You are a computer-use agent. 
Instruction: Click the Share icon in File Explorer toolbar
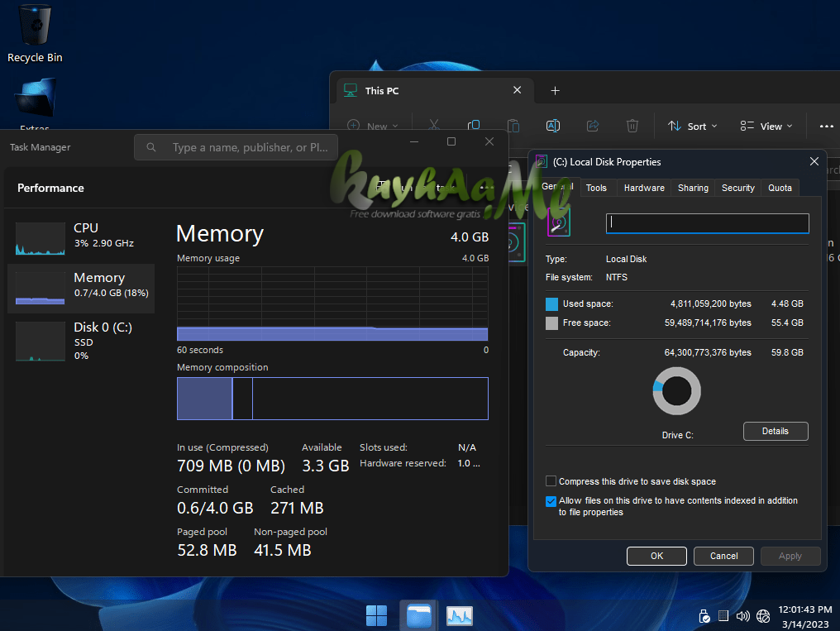[593, 126]
